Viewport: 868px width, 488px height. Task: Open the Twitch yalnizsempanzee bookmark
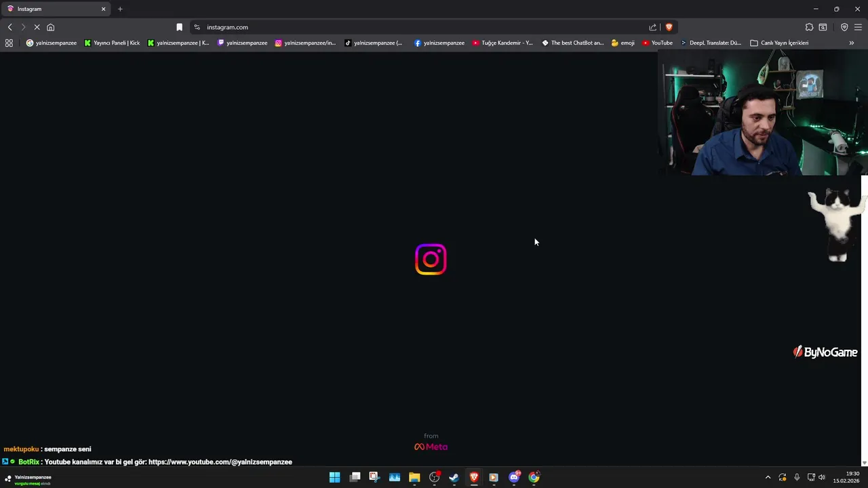pyautogui.click(x=242, y=43)
